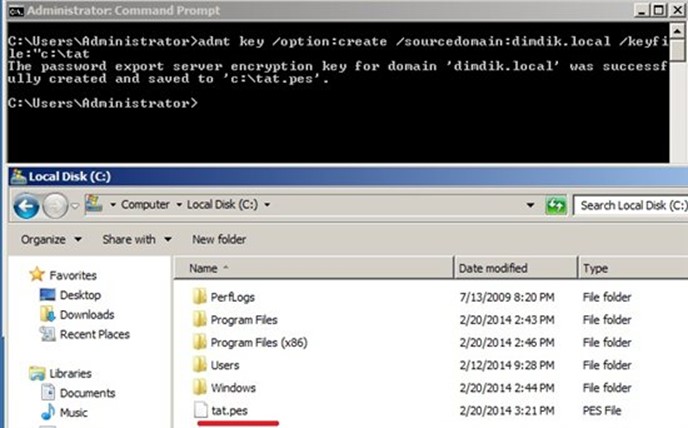688x428 pixels.
Task: Click the Music note icon in sidebar
Action: (x=48, y=412)
